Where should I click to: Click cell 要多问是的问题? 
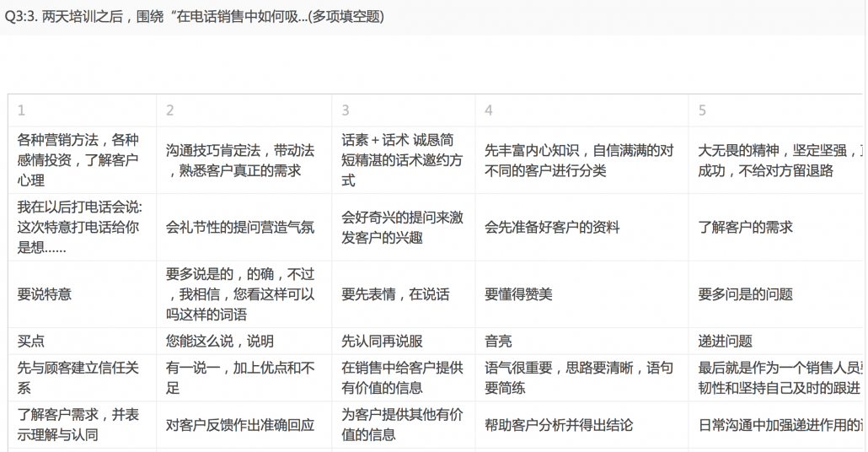click(x=776, y=294)
